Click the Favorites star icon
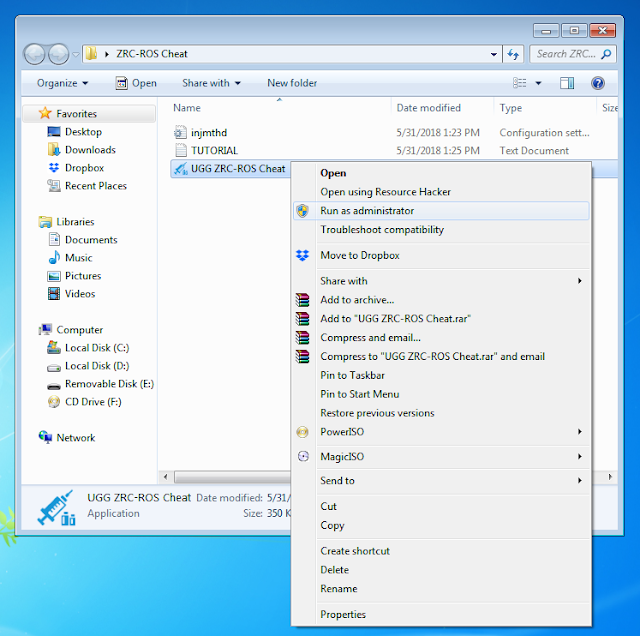The image size is (640, 636). click(x=45, y=113)
